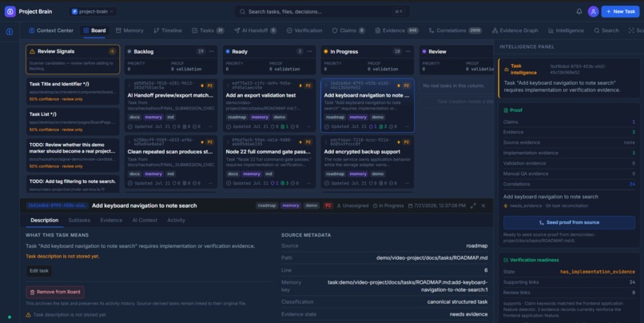Click the Unassigned assignee in detail header
644x323 pixels.
[x=352, y=205]
